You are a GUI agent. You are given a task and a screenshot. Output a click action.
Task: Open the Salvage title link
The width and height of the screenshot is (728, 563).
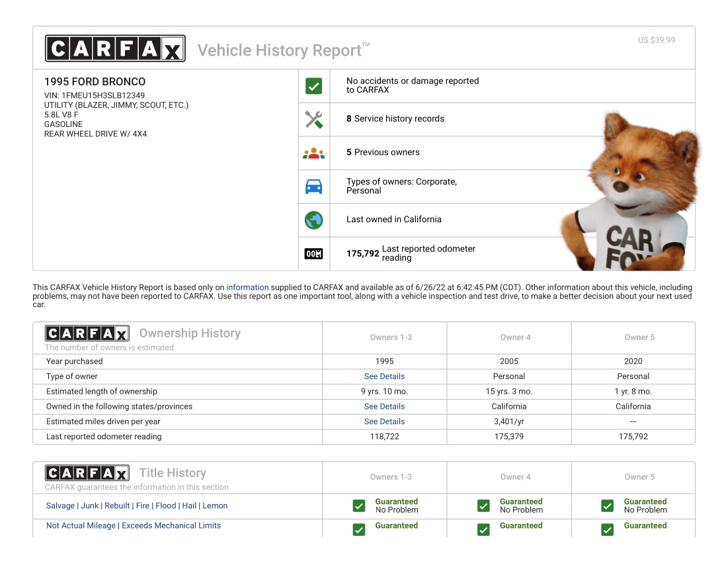point(60,506)
